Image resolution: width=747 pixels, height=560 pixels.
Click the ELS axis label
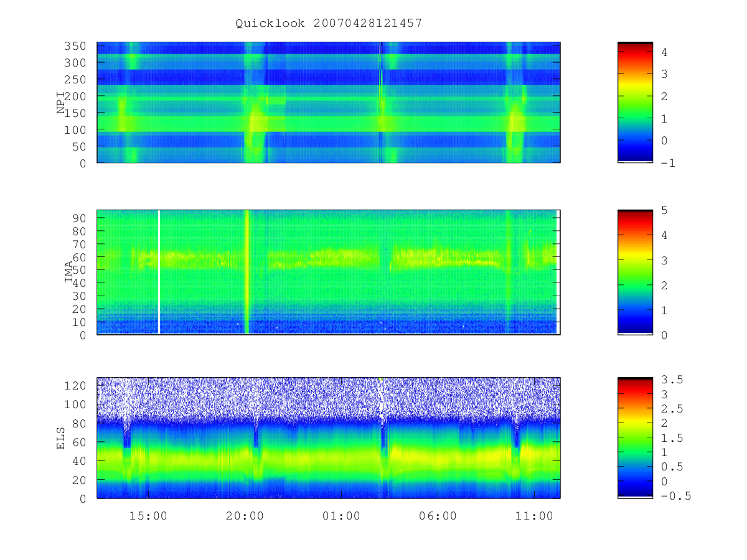(x=61, y=437)
